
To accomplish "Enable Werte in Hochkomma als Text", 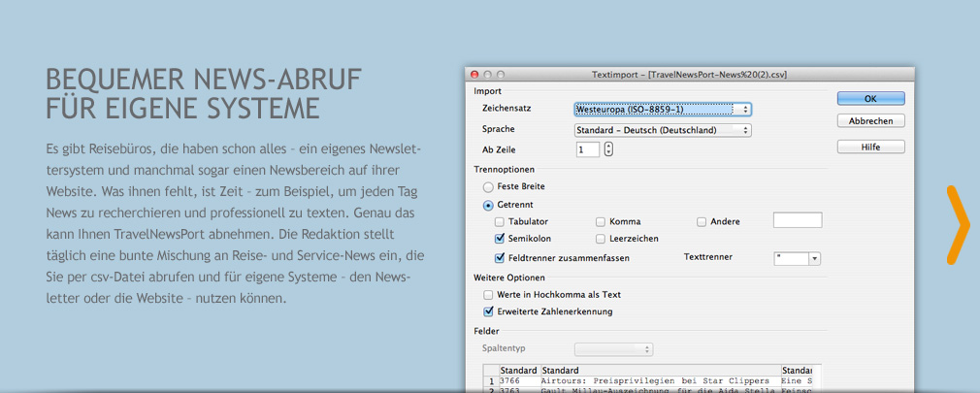I will click(x=488, y=294).
